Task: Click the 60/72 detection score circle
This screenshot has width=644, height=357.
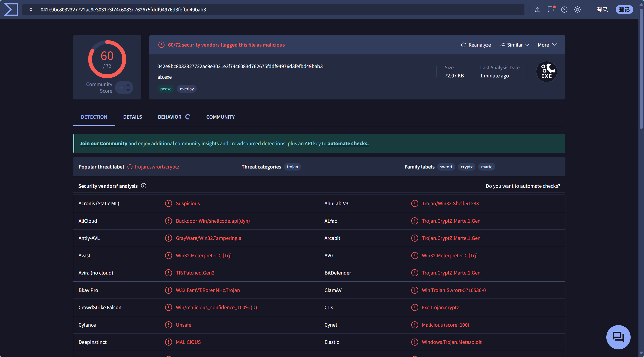Action: click(x=107, y=59)
